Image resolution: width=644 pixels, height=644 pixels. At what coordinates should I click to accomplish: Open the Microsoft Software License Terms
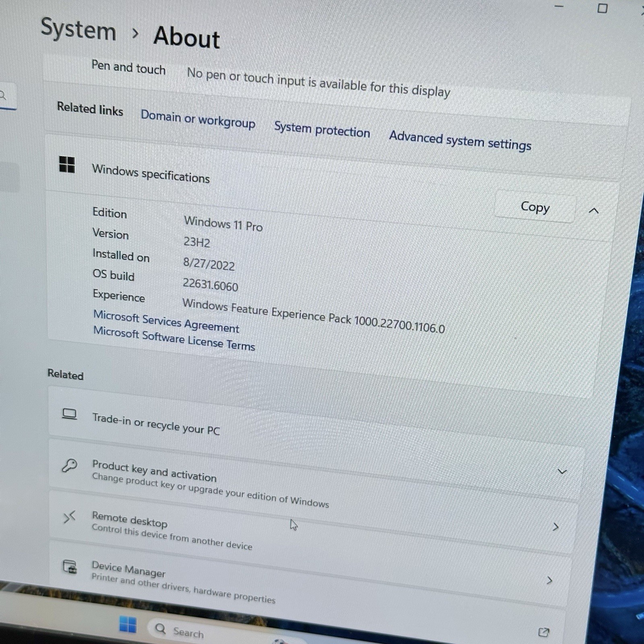click(174, 338)
